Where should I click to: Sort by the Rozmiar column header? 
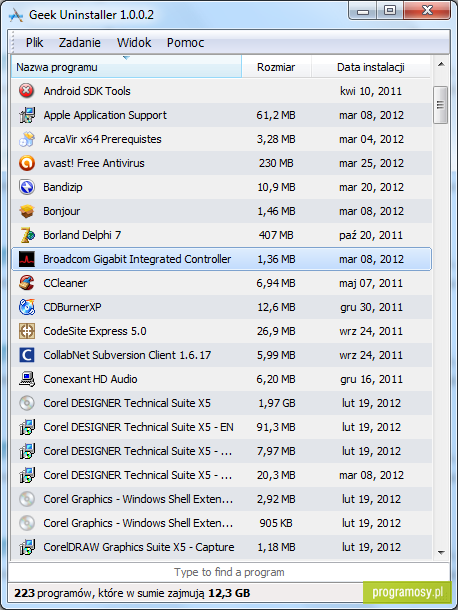coord(276,67)
